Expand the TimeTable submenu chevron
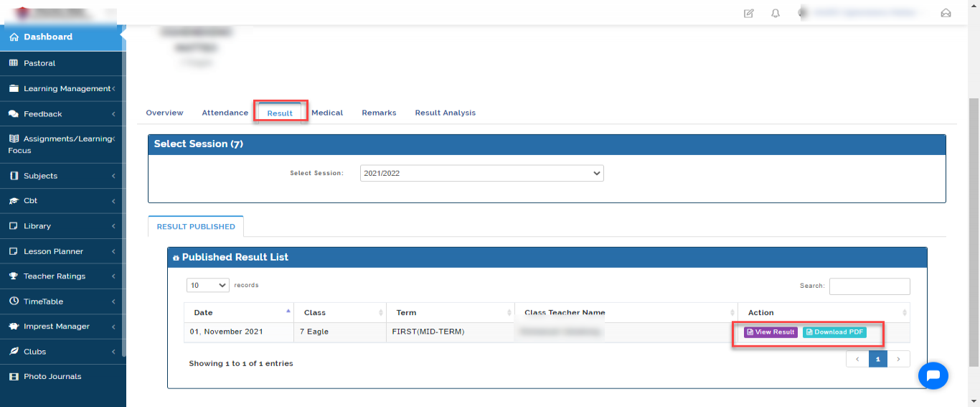Viewport: 980px width, 407px height. tap(113, 301)
